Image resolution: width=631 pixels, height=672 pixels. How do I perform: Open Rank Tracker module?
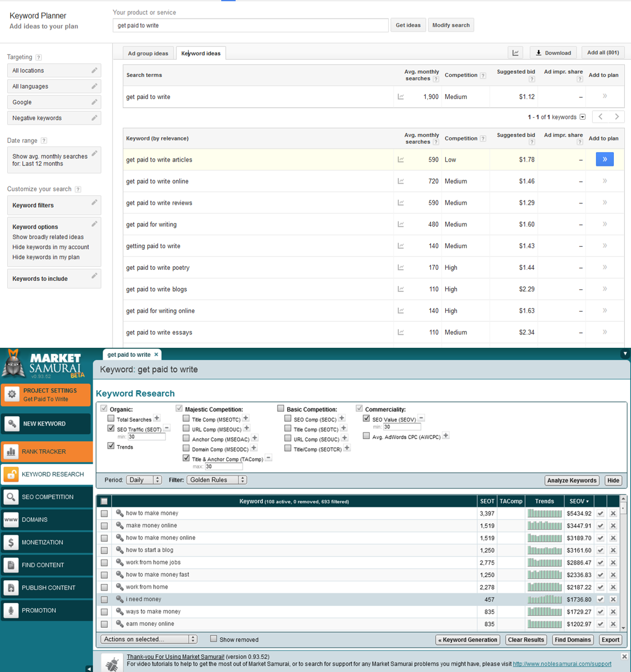[47, 452]
